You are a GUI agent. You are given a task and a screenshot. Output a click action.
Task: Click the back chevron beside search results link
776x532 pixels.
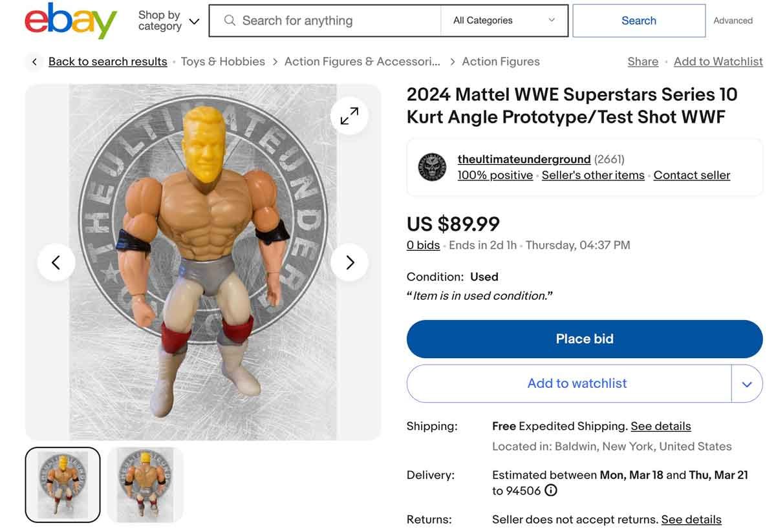[34, 61]
